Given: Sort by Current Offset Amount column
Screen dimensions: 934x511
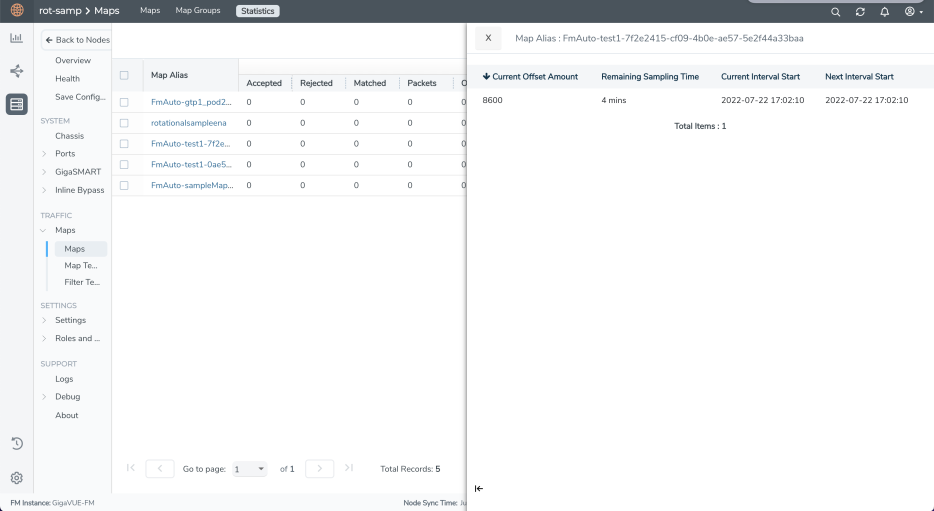Looking at the screenshot, I should [530, 77].
